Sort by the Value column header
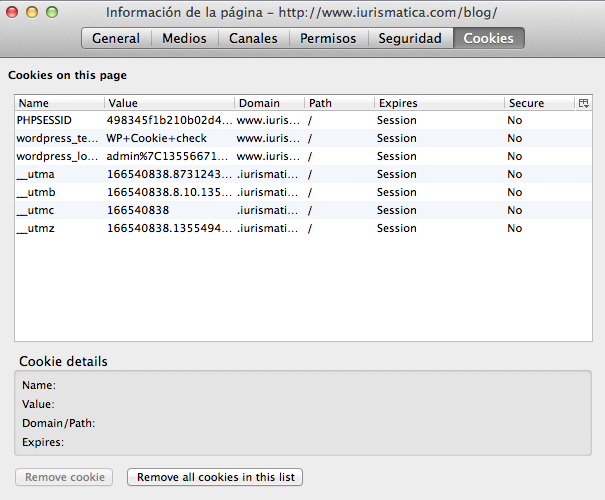The width and height of the screenshot is (605, 500). coord(168,103)
